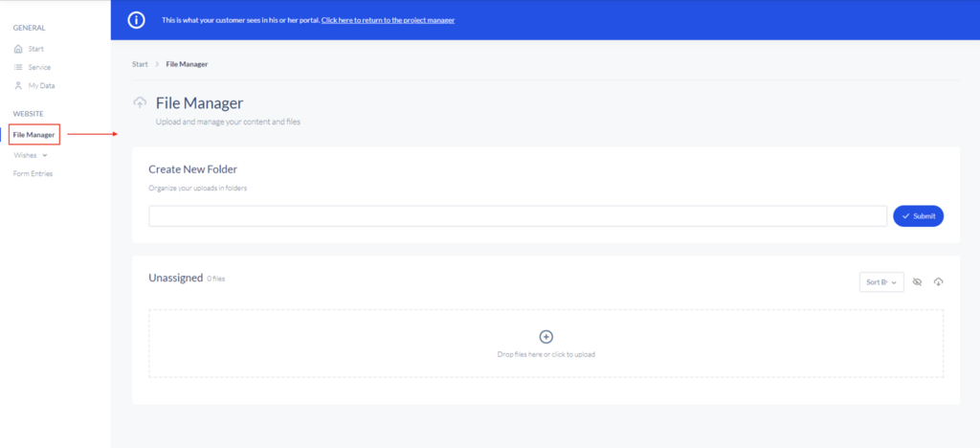Toggle the crossed-eye visibility icon for Unassigned
This screenshot has width=980, height=448.
coord(917,281)
